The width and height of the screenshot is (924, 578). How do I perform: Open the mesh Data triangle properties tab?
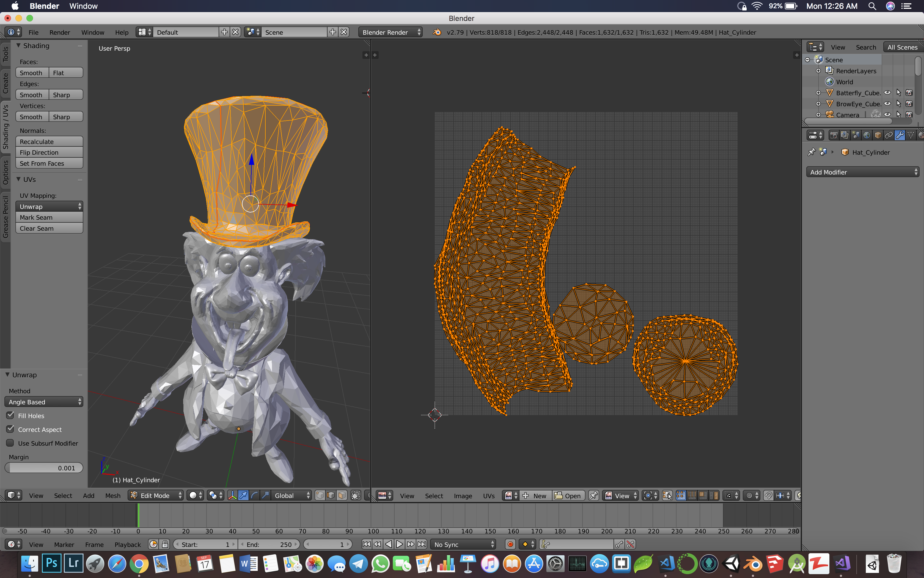911,135
